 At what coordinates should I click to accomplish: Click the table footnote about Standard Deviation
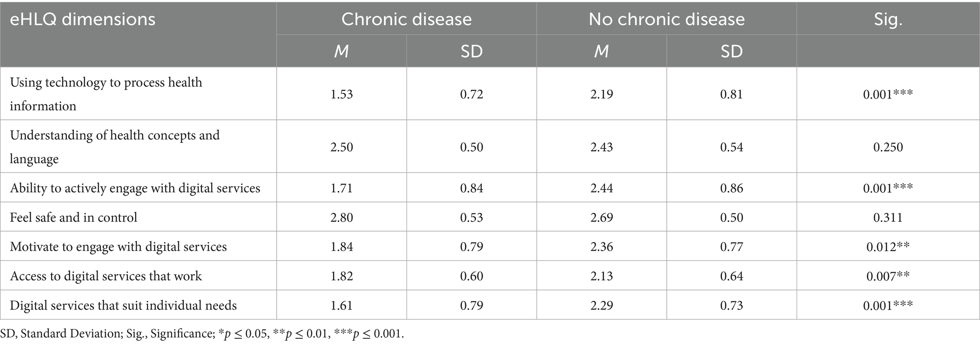(202, 334)
